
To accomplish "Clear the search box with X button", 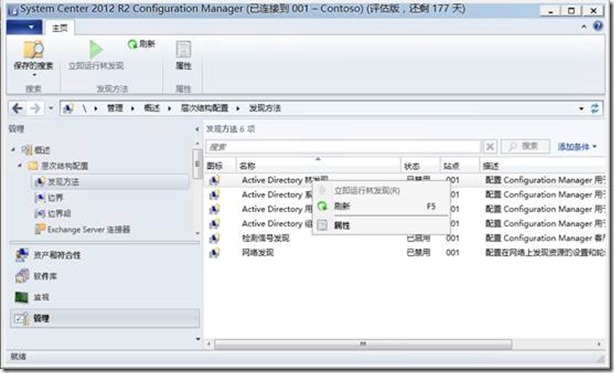I will click(489, 147).
